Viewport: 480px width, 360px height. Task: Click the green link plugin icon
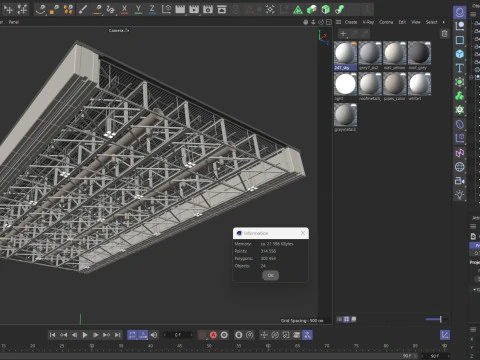(339, 9)
